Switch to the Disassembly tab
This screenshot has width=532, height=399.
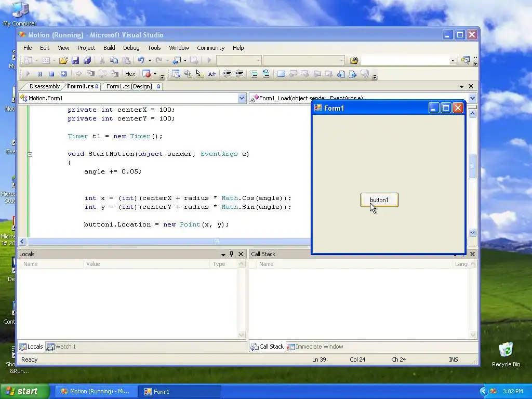[45, 86]
